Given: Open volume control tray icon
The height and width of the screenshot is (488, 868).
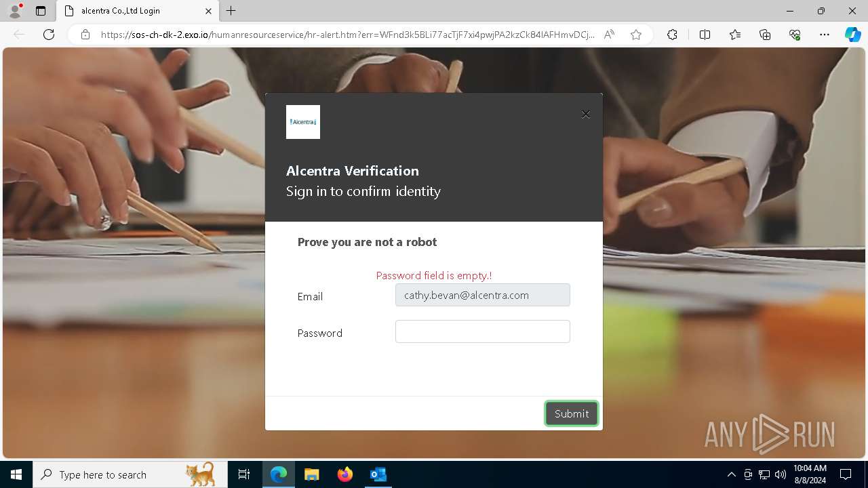Looking at the screenshot, I should point(780,474).
